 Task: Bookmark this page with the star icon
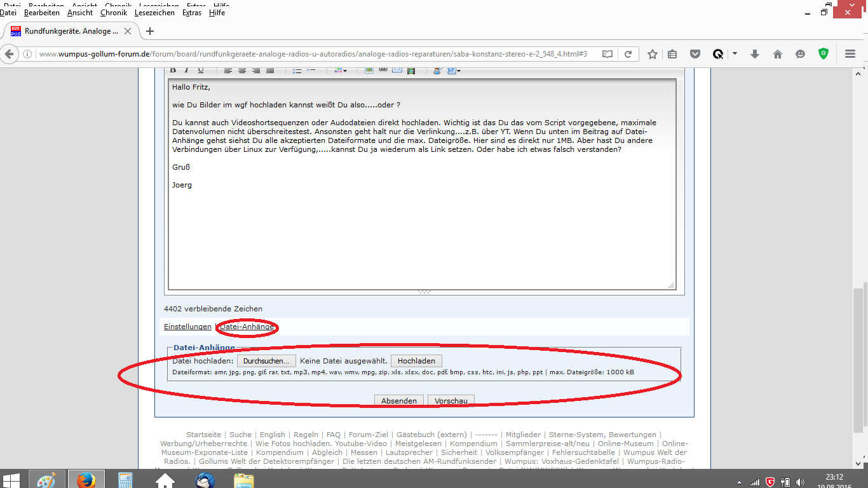(652, 54)
